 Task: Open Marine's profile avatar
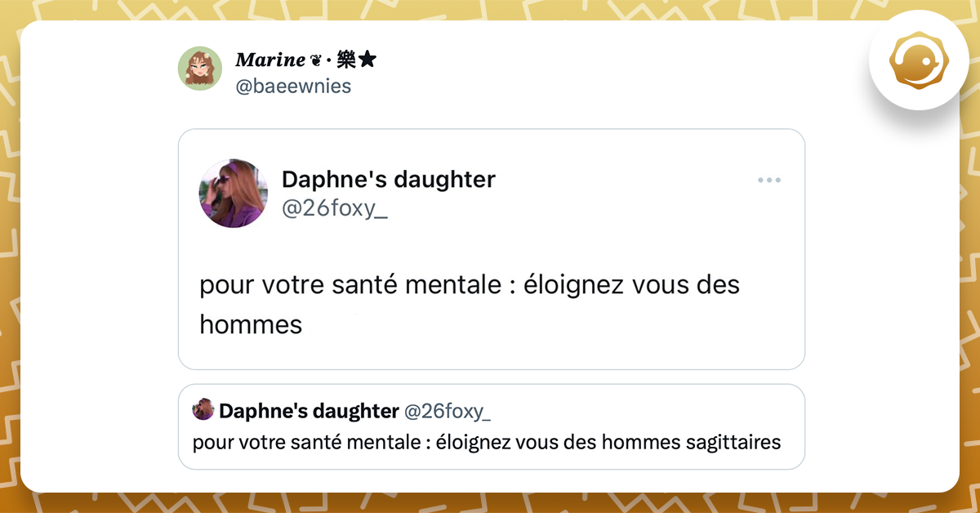200,69
